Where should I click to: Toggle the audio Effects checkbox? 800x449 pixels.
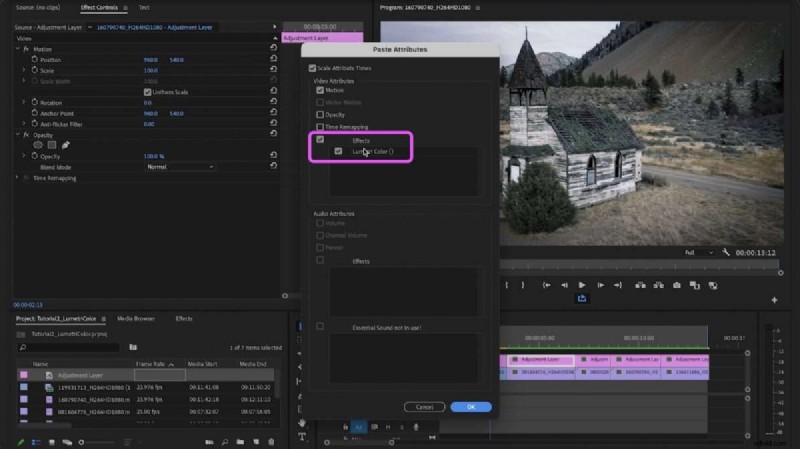click(x=320, y=260)
